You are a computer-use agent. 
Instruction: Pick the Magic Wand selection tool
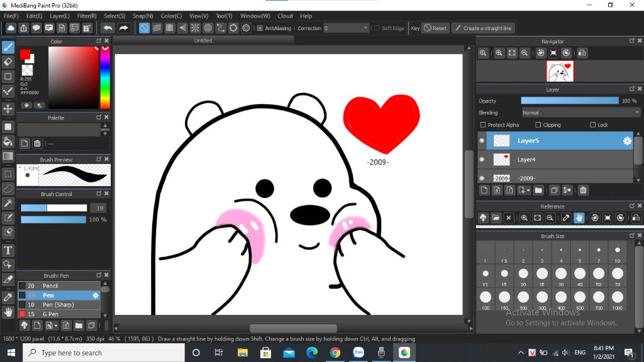tap(8, 203)
